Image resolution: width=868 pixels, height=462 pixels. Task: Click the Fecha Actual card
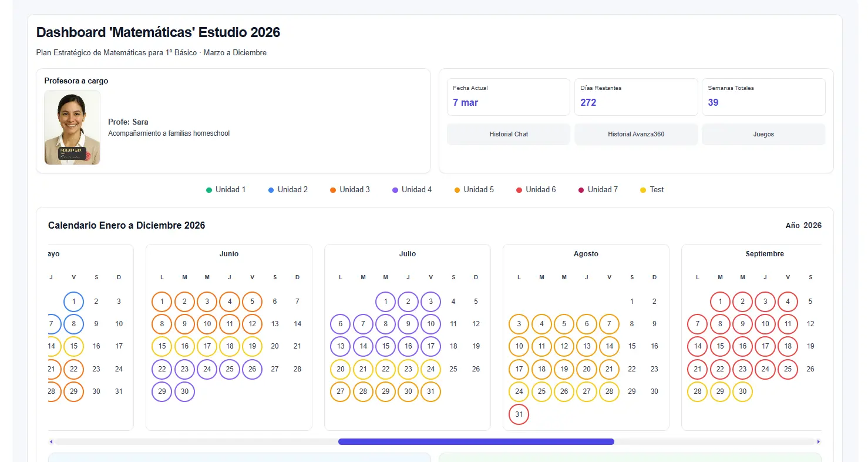[x=508, y=96]
